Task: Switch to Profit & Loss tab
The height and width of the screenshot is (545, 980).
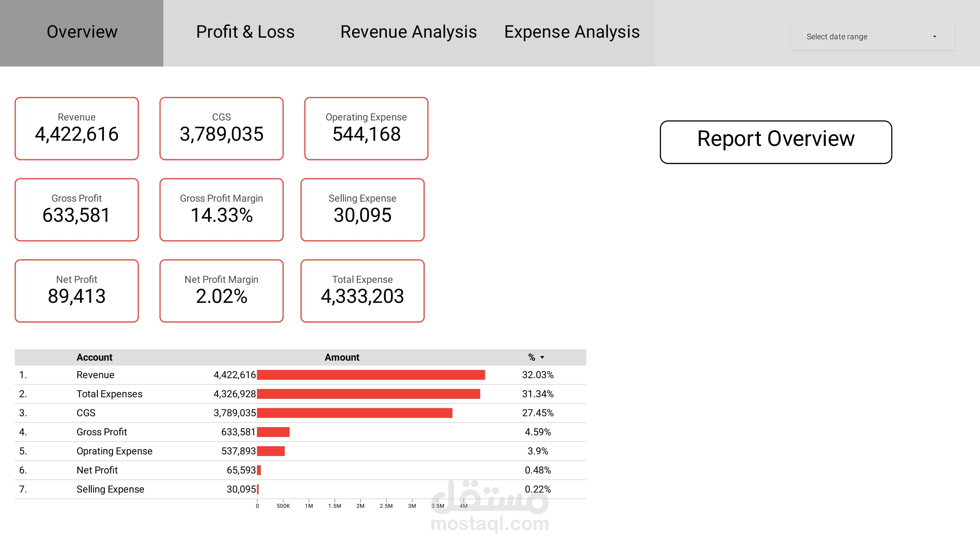Action: (x=245, y=32)
